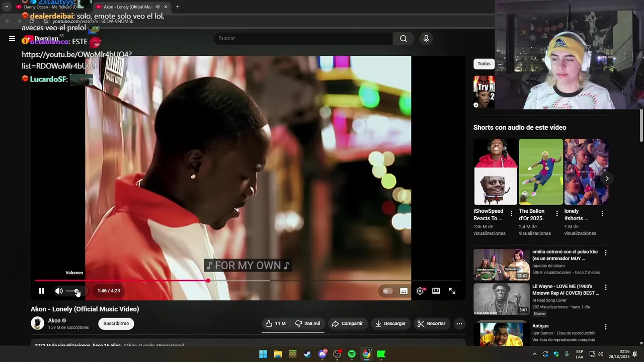
Task: Click the red video progress bar scrubber
Action: [x=208, y=281]
